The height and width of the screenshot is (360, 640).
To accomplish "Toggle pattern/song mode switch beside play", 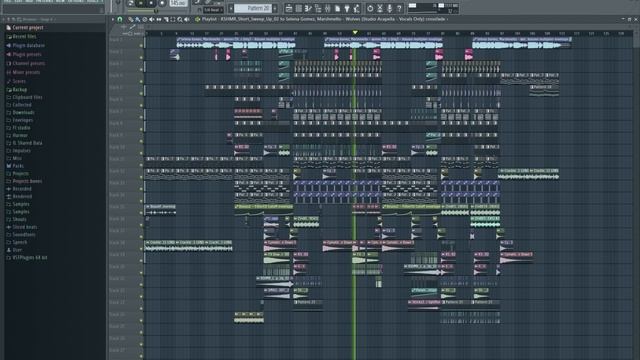I will [x=131, y=3].
